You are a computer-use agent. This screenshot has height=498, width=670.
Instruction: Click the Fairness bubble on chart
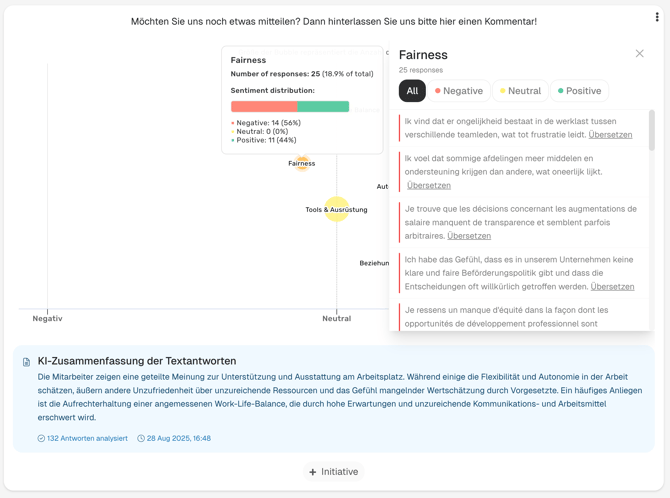tap(302, 163)
